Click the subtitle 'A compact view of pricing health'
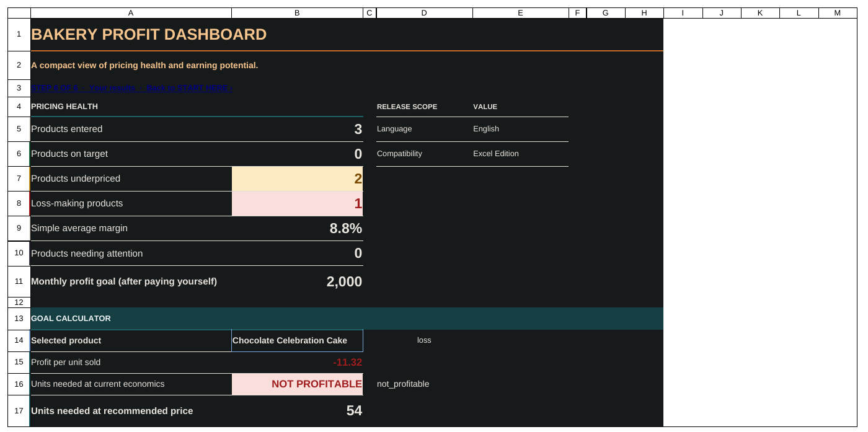Viewport: 868px width, 432px height. click(144, 65)
